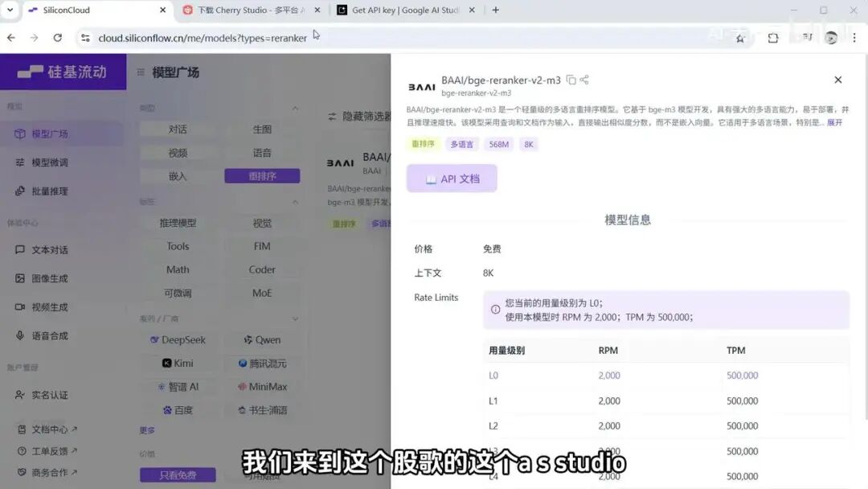Switch to Get API key Google AI Studio tab

pos(406,10)
